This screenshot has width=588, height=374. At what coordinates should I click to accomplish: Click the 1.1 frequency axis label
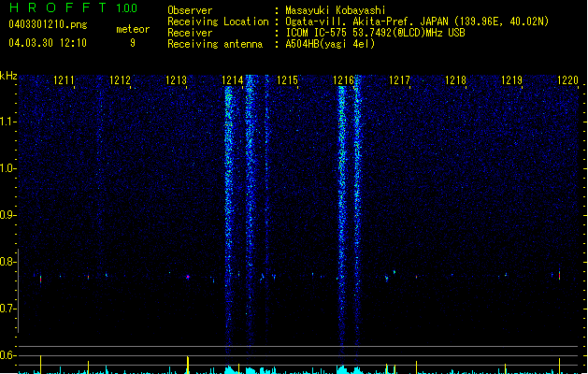click(x=7, y=122)
